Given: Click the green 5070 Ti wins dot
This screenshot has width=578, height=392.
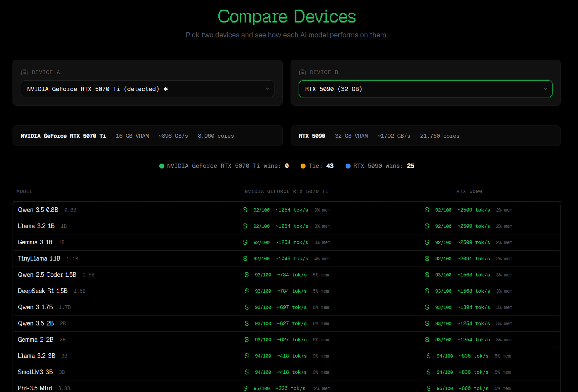Looking at the screenshot, I should 162,166.
